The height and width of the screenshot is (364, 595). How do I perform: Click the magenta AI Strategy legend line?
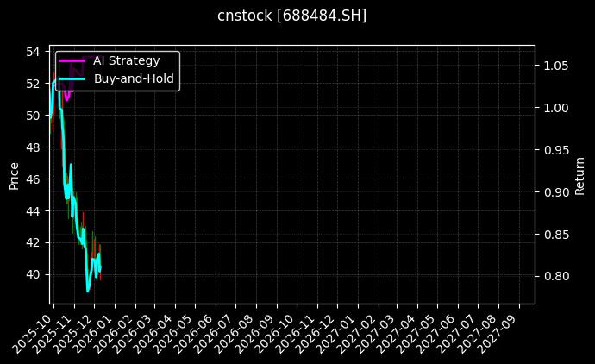coord(72,61)
